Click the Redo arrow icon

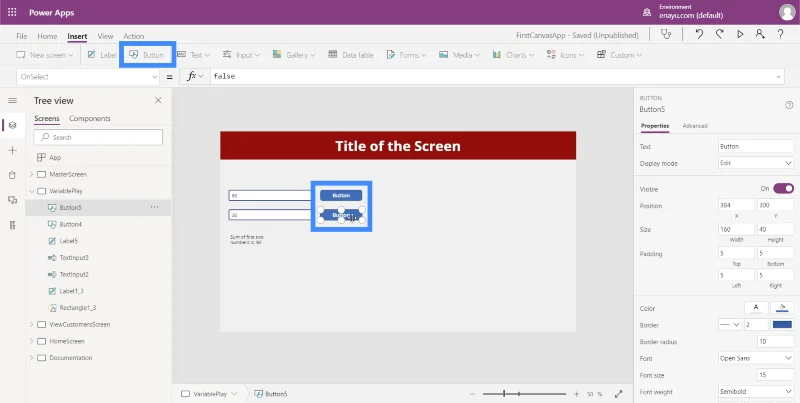click(719, 34)
